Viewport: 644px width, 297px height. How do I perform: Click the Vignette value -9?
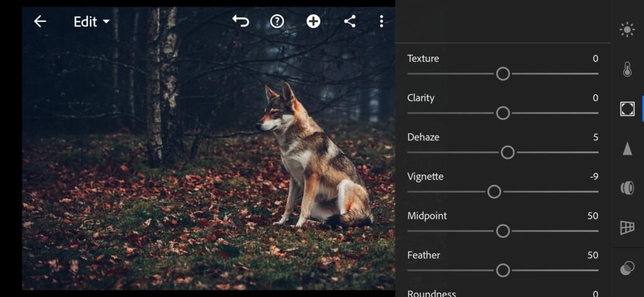point(594,176)
